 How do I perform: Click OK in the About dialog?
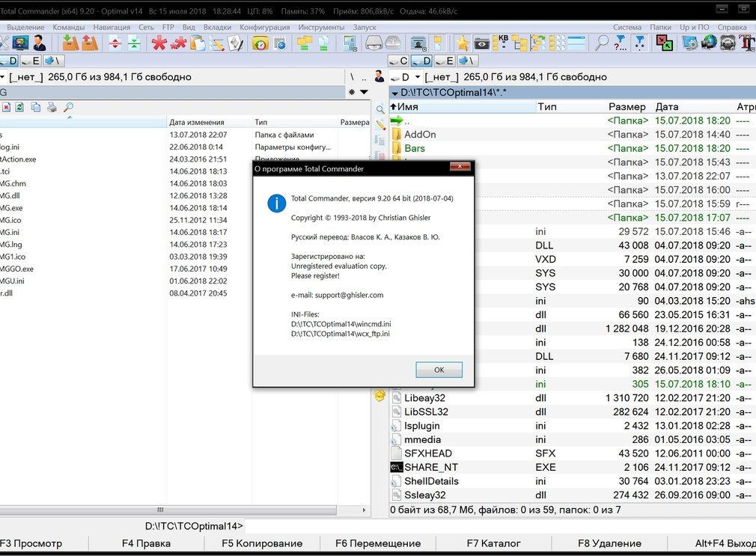439,370
